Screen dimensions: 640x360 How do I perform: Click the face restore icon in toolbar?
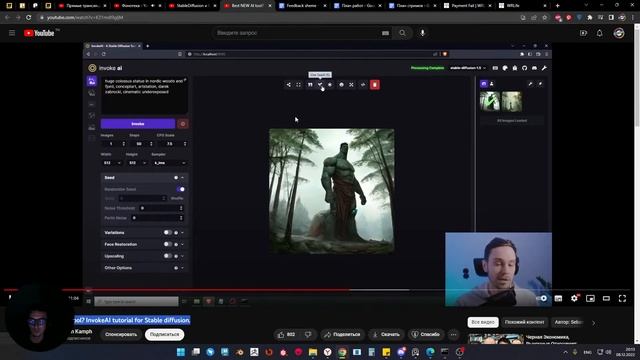pos(342,84)
